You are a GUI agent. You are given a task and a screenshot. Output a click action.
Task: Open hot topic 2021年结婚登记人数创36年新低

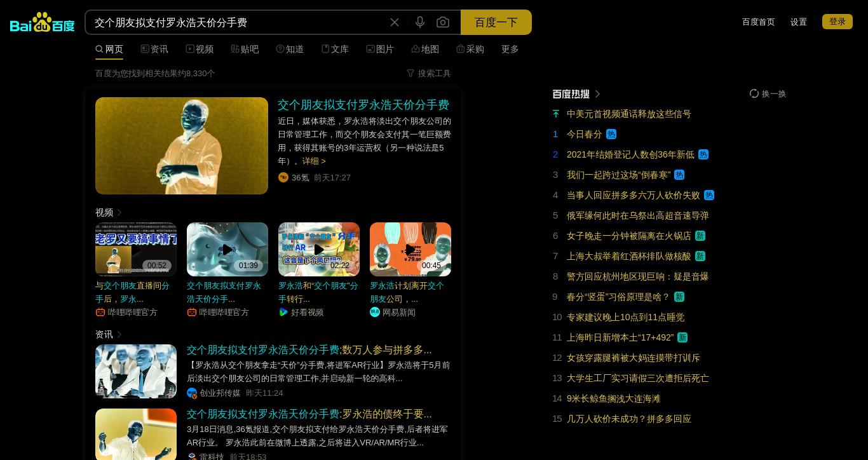(630, 154)
